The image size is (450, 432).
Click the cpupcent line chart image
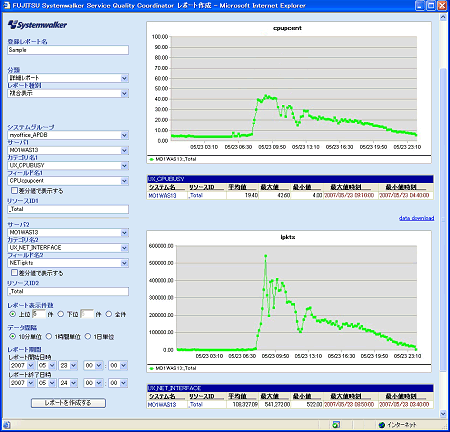point(289,93)
